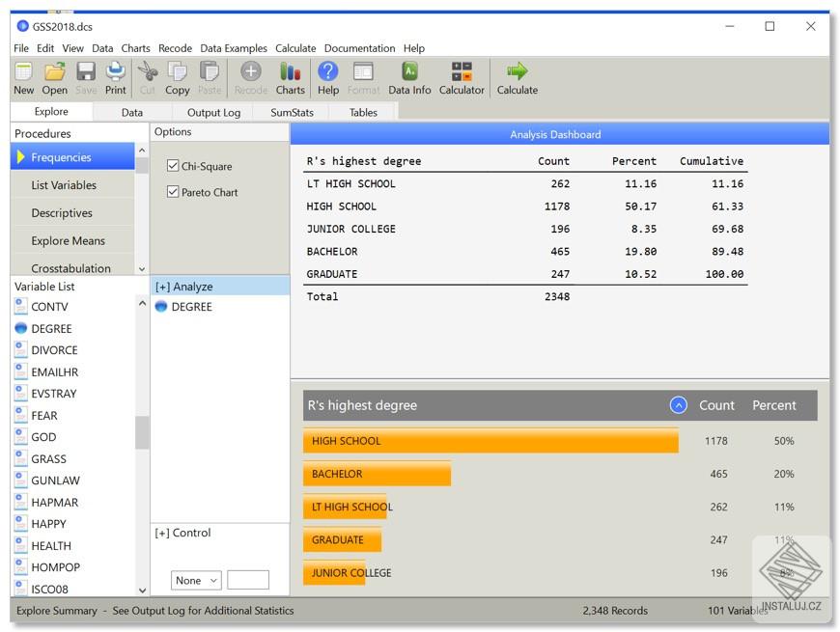Open the None control dropdown

coord(196,580)
